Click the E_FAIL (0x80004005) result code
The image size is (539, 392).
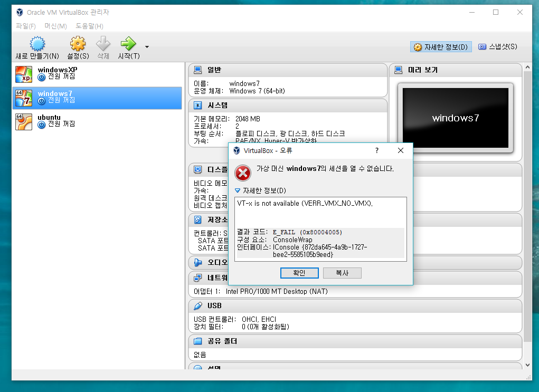[307, 232]
